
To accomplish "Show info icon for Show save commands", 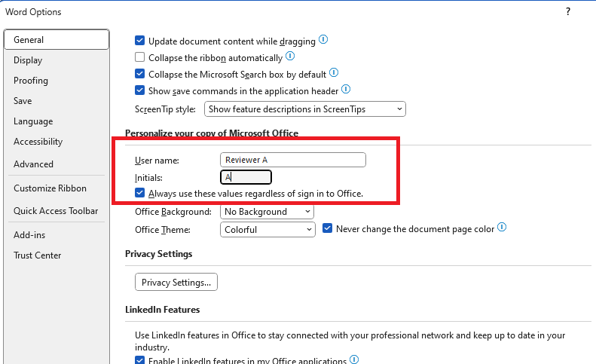I will point(346,89).
